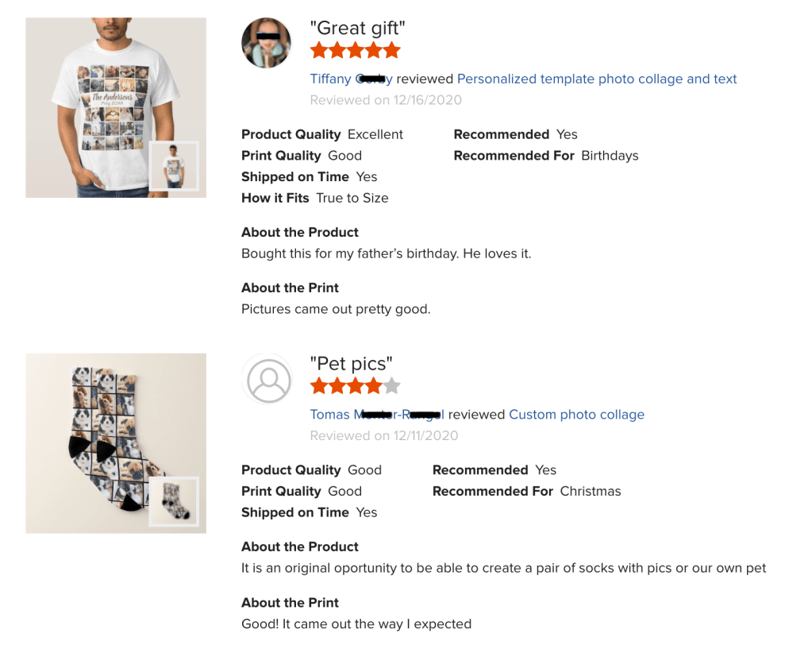Click the fifth orange star under "Great gift"
812x645 pixels.
391,51
